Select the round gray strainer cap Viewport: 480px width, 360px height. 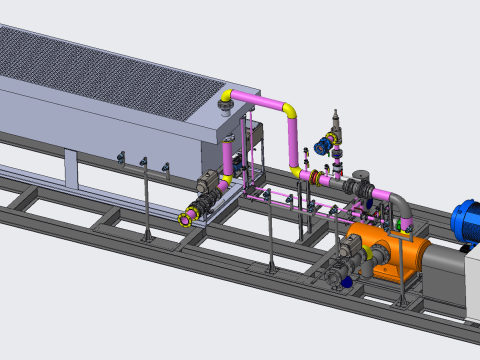[361, 175]
